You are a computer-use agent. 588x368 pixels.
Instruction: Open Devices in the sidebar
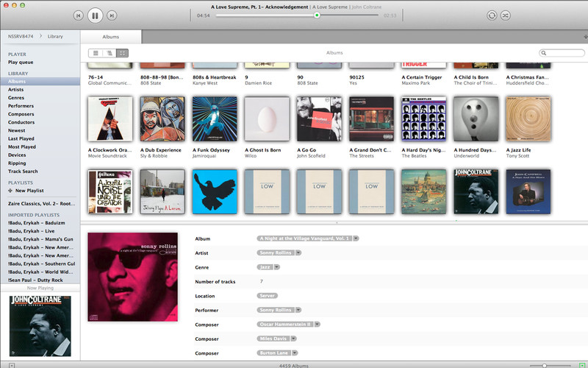coord(17,155)
